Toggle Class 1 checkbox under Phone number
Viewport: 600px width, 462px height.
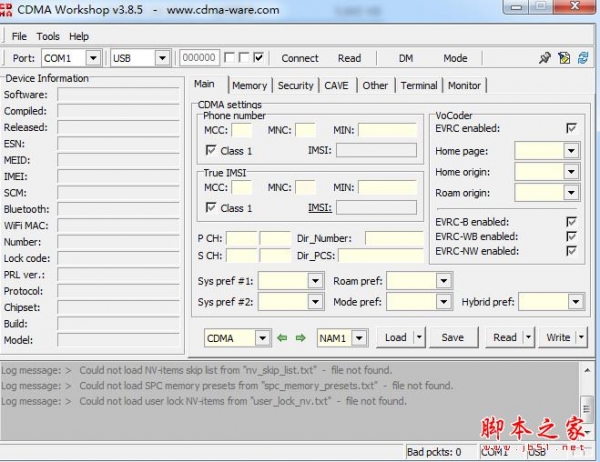point(211,150)
